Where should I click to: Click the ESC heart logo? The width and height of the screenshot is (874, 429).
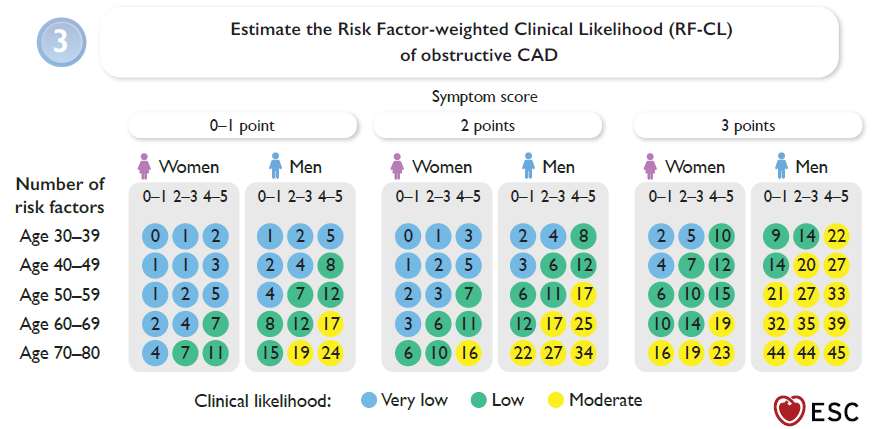(789, 410)
